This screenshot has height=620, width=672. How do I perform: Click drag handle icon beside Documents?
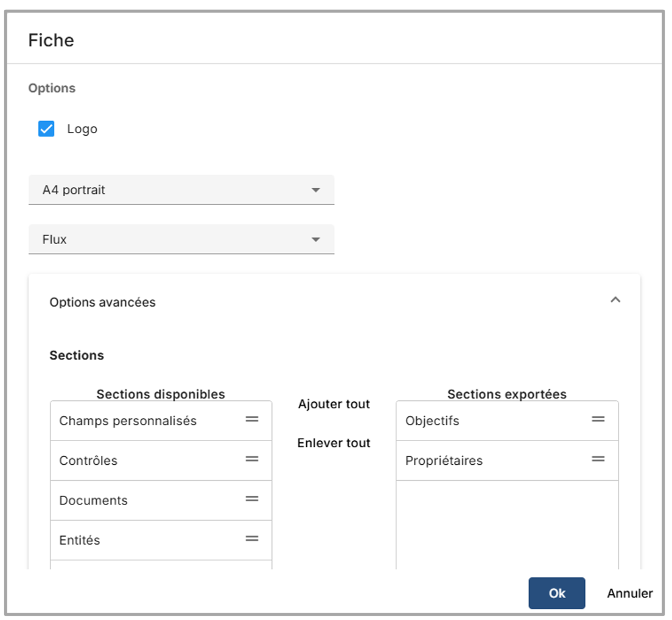[252, 499]
